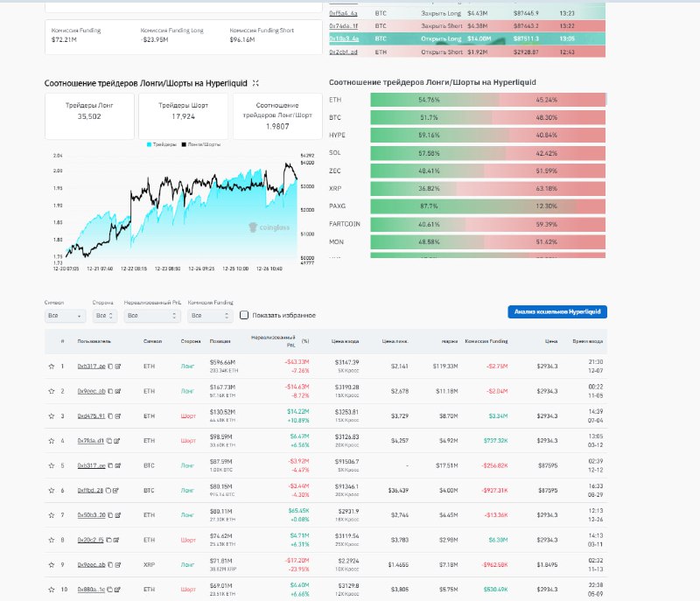This screenshot has width=700, height=601.
Task: Click the ETH long/short ratio bar
Action: (x=487, y=100)
